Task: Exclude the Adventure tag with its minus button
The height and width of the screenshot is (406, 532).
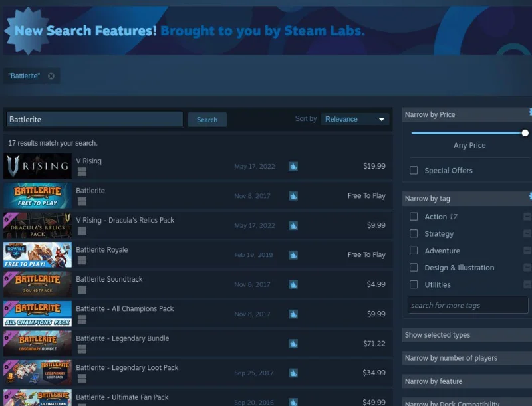Action: [x=527, y=250]
